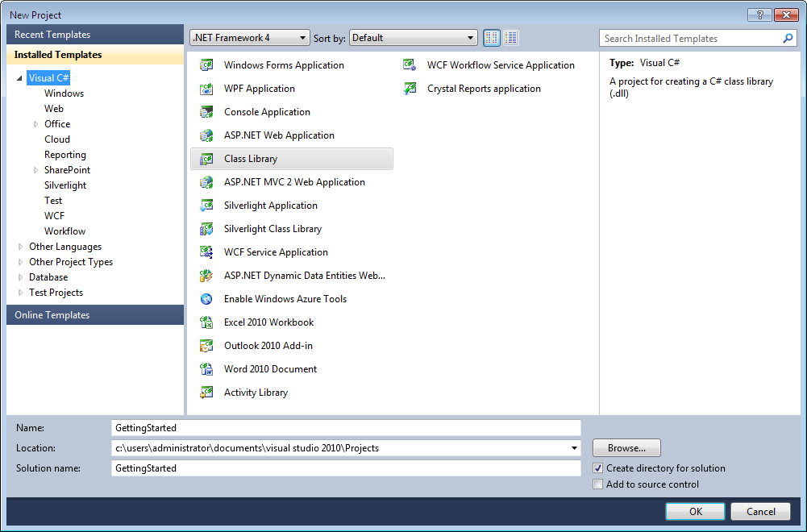Click the Outlook 2010 Add-in icon
The image size is (807, 532).
point(206,346)
